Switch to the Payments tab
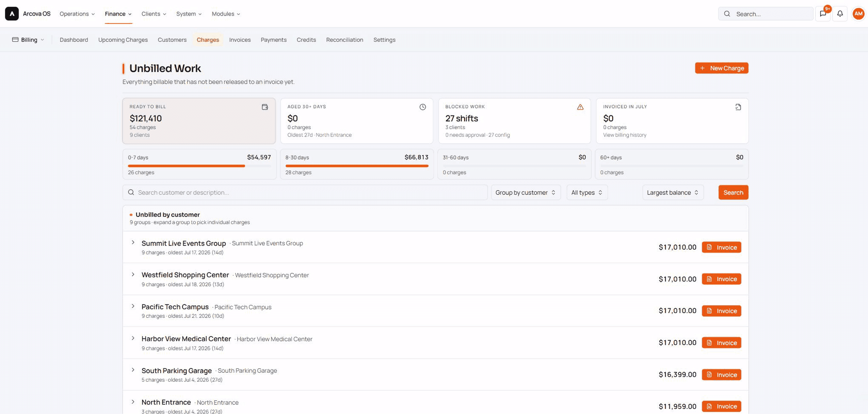The image size is (868, 414). click(x=274, y=40)
